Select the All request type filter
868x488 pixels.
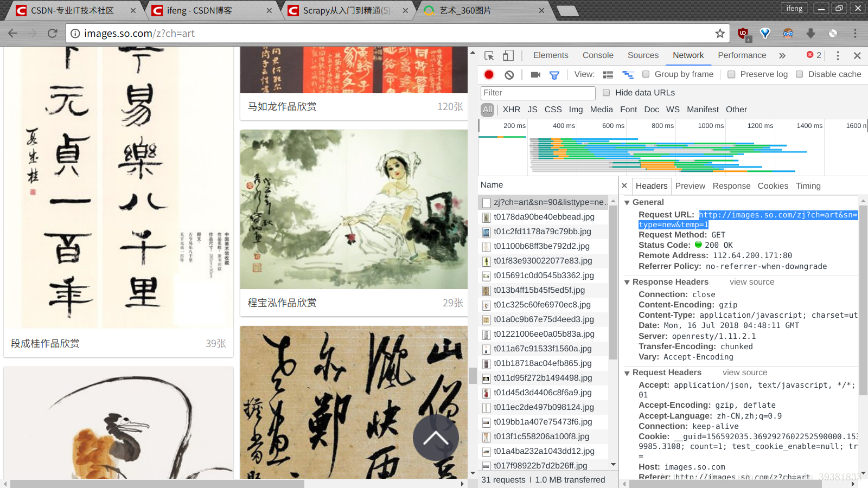pyautogui.click(x=487, y=110)
